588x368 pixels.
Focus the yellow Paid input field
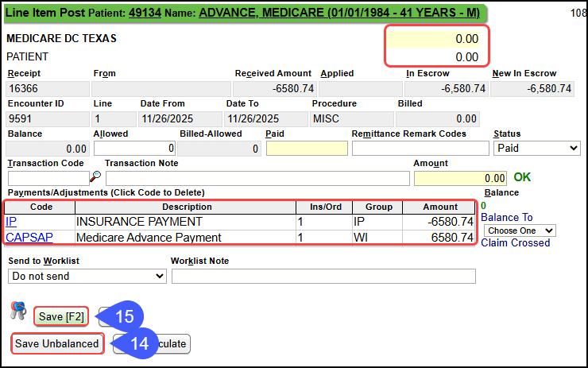(307, 149)
